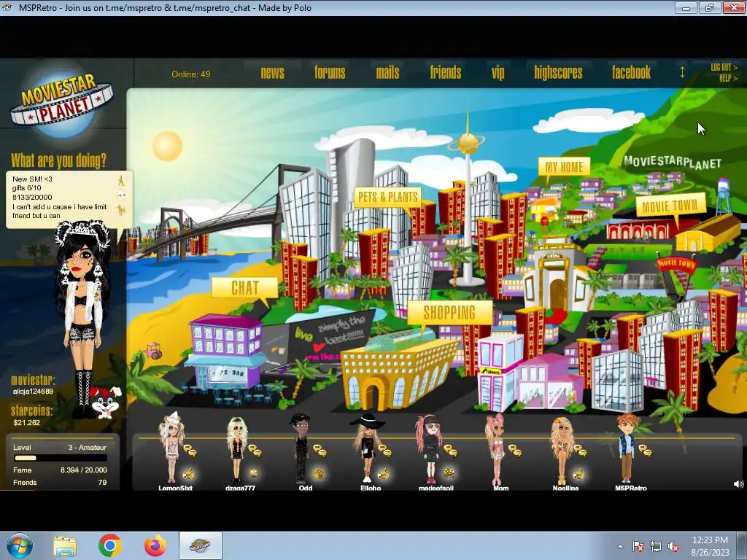Open chat bubble next to LemonSixt
747x560 pixels.
[190, 451]
